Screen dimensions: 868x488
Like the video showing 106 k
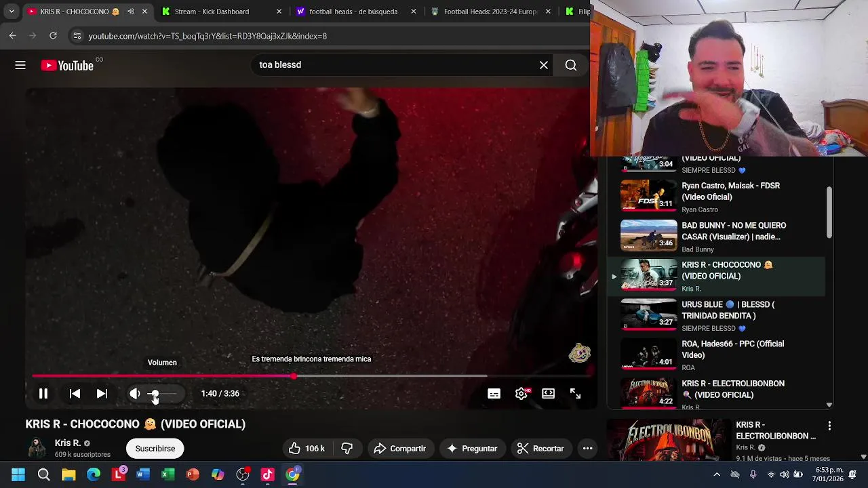tap(307, 448)
